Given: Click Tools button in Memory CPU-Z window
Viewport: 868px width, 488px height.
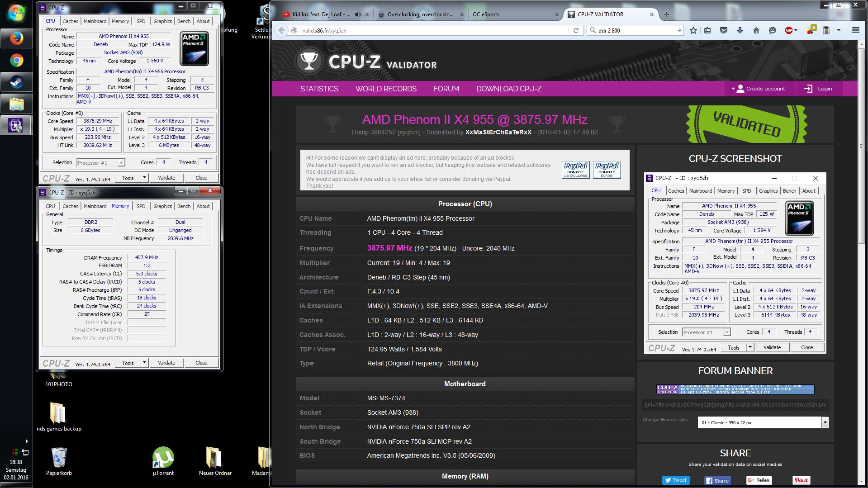Looking at the screenshot, I should [128, 363].
